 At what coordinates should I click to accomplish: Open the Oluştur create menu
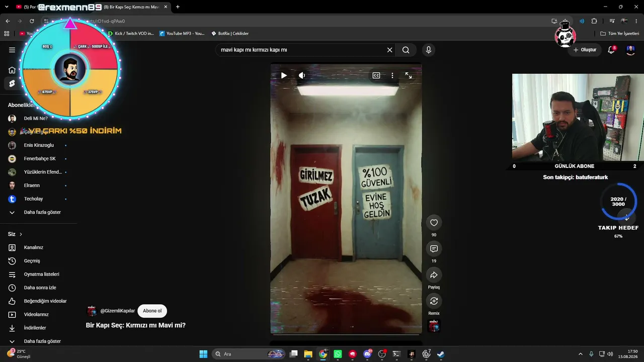point(585,50)
